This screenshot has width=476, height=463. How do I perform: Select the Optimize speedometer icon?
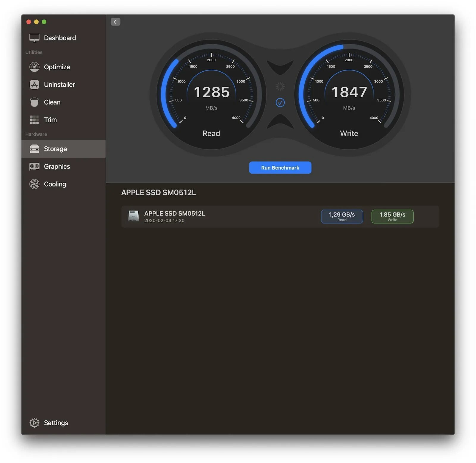[34, 67]
